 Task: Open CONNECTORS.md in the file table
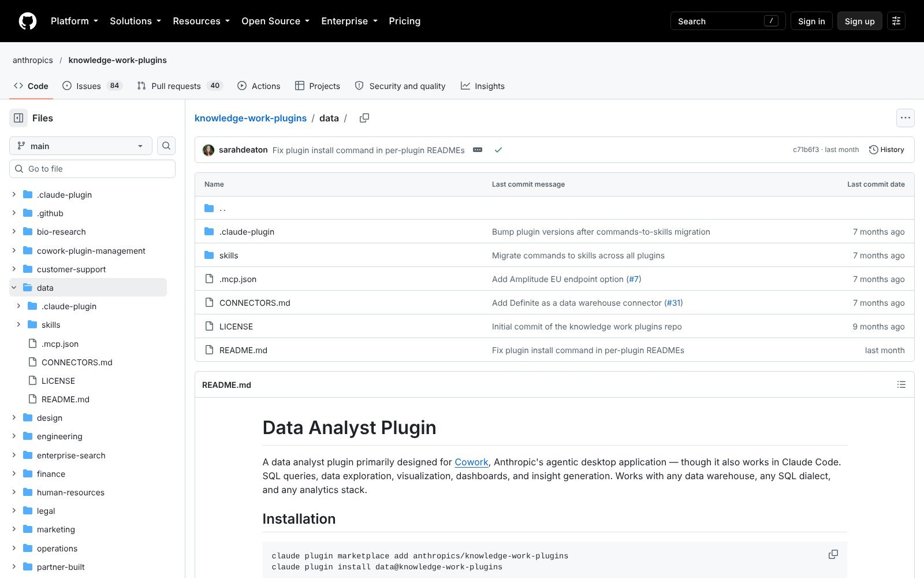point(255,303)
